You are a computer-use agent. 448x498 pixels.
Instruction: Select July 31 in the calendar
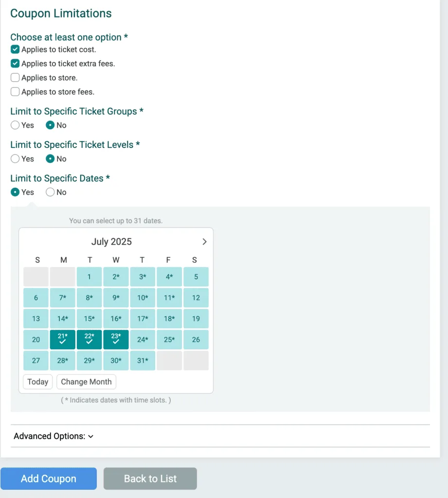(x=143, y=360)
